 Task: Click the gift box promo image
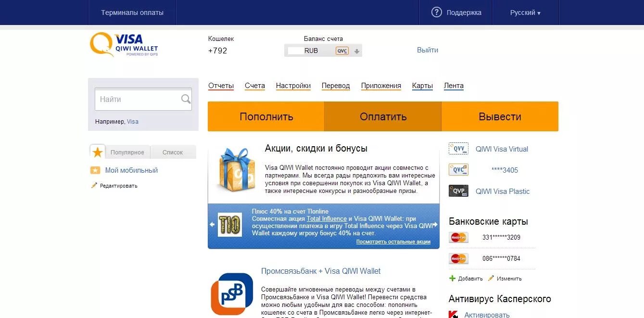pyautogui.click(x=236, y=169)
